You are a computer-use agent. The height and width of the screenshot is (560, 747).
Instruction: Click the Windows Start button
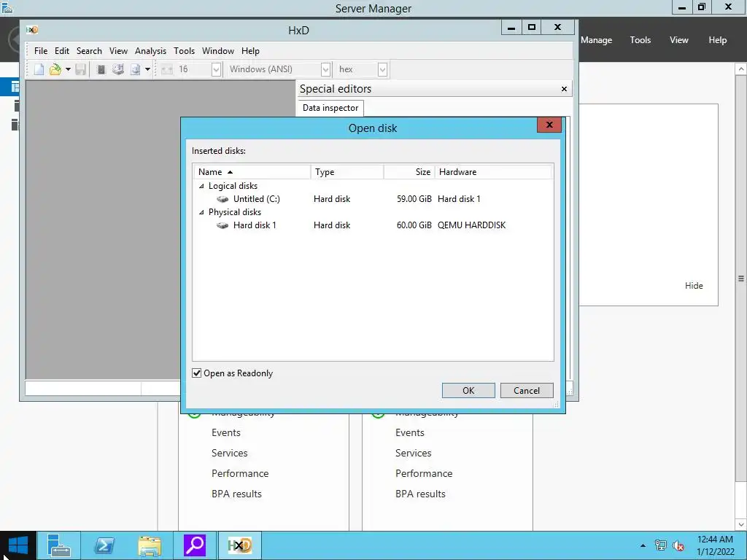pyautogui.click(x=18, y=545)
